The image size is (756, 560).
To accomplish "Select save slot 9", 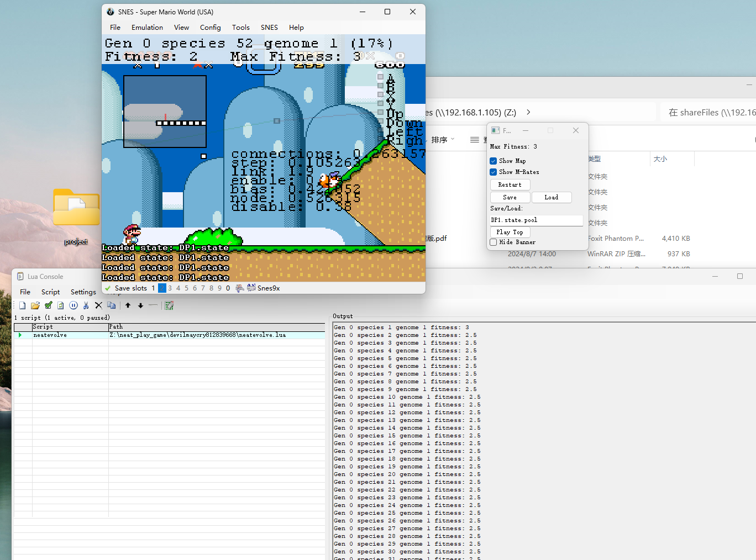I will tap(219, 288).
